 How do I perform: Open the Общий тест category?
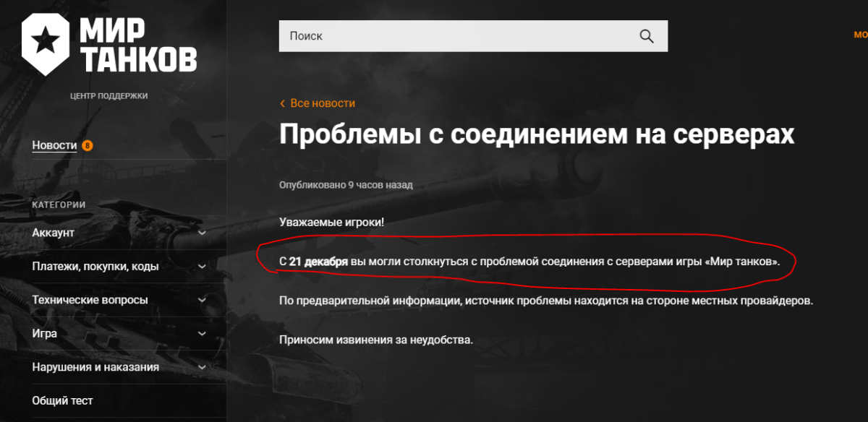coord(62,400)
